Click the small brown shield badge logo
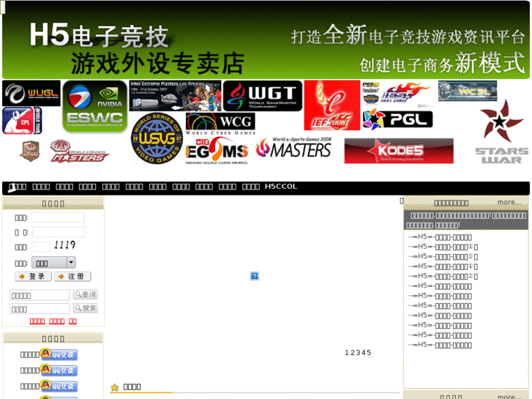Screen dimensions: 532x399 (x=30, y=152)
